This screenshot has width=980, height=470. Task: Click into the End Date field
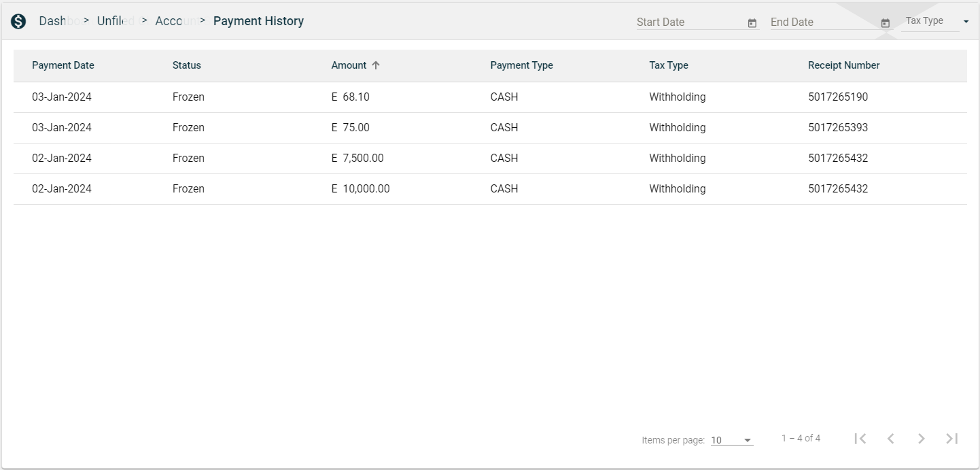click(x=821, y=22)
